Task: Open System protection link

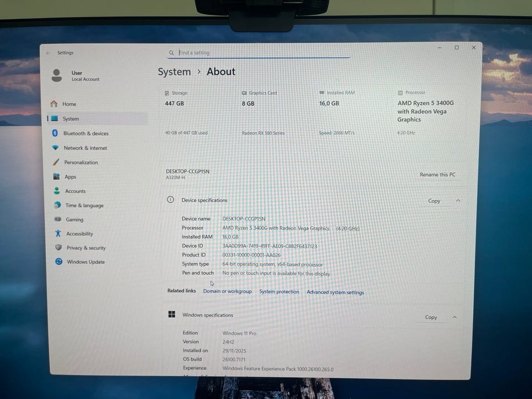Action: pyautogui.click(x=279, y=291)
